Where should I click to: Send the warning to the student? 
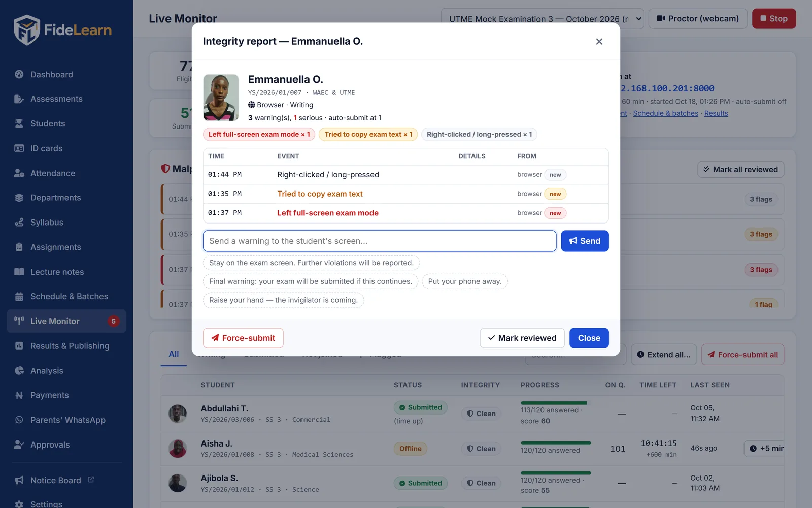585,241
